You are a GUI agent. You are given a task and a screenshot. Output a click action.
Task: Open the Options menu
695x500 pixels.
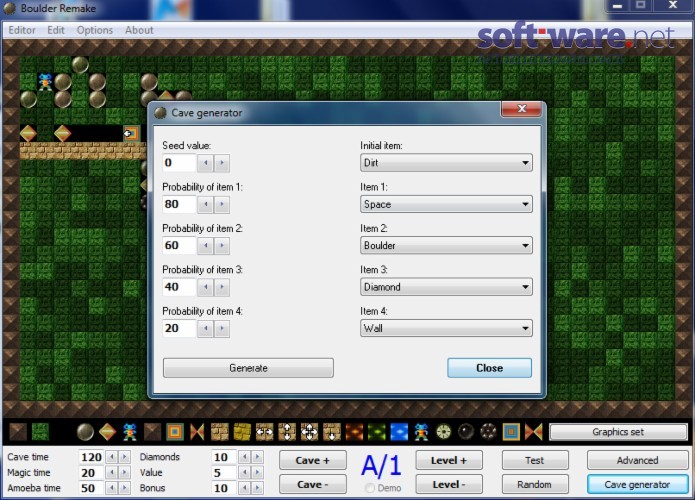pos(95,30)
